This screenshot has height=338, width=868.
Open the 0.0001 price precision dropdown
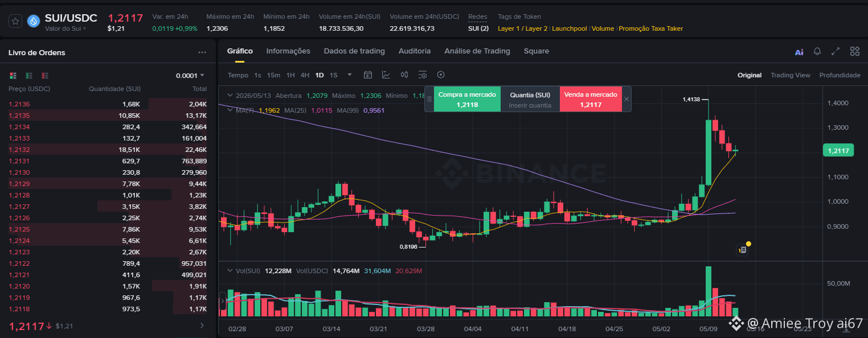190,75
